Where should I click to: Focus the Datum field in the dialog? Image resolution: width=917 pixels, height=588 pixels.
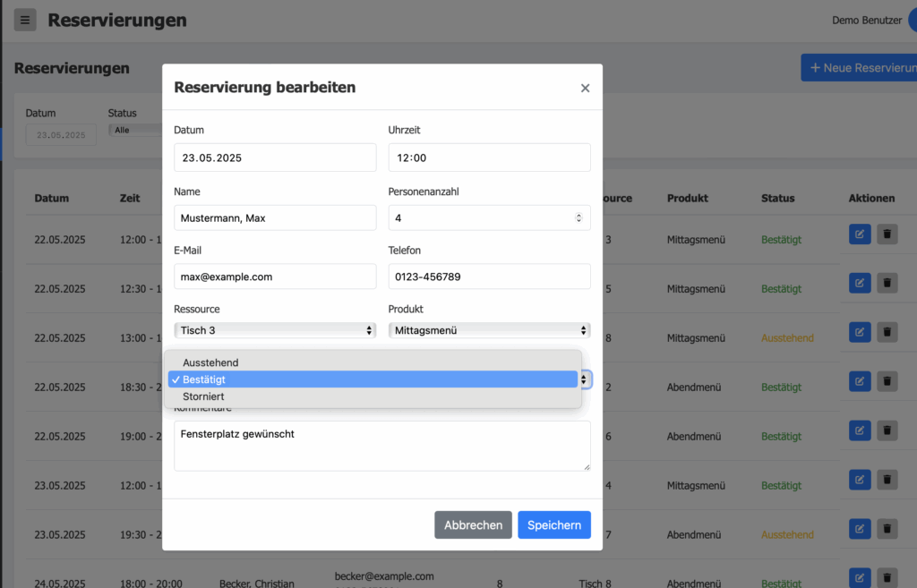pos(275,158)
